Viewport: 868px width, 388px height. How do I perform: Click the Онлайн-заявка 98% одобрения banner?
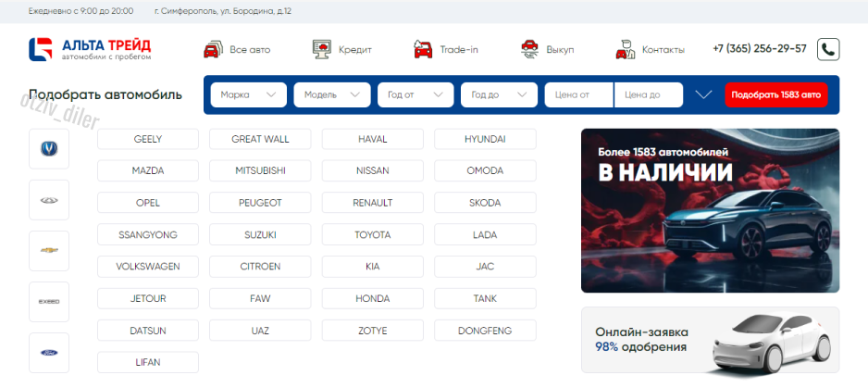coord(711,340)
